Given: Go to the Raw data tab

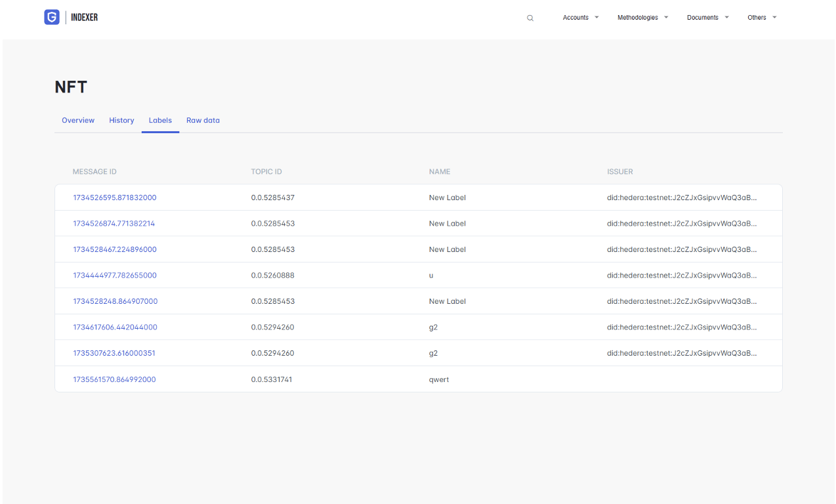Looking at the screenshot, I should 203,121.
